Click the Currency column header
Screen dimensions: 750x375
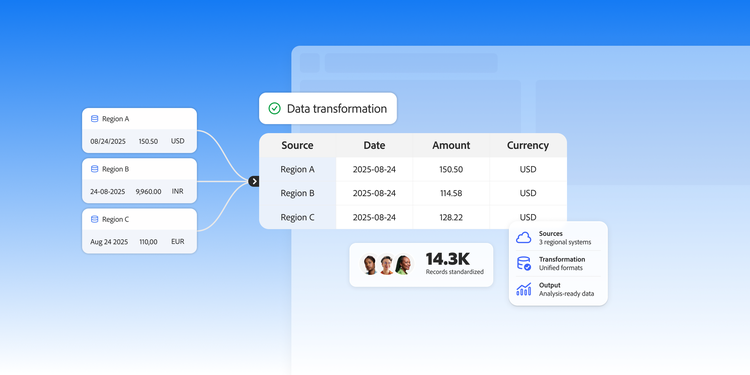tap(528, 145)
